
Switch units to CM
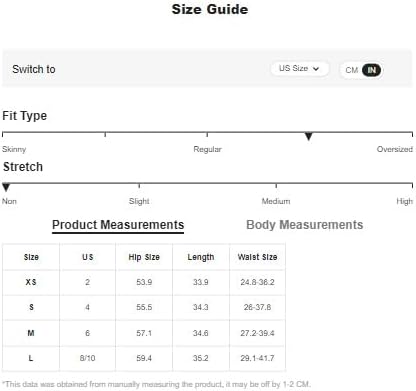pyautogui.click(x=351, y=70)
